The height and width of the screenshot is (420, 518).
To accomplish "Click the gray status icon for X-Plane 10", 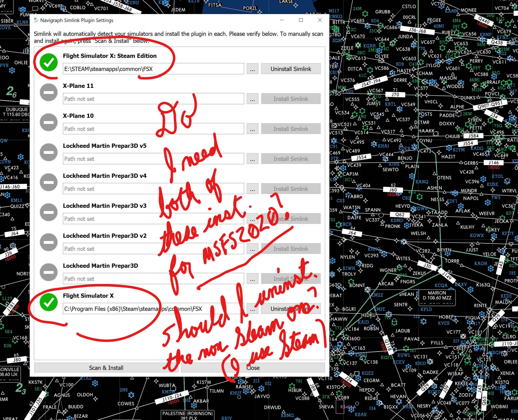I will (49, 123).
